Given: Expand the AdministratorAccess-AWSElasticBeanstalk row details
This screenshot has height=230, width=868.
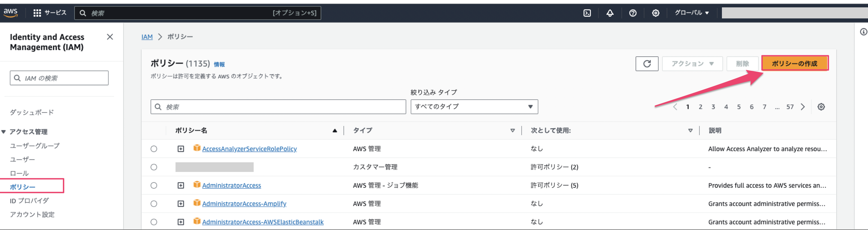Looking at the screenshot, I should [x=181, y=222].
